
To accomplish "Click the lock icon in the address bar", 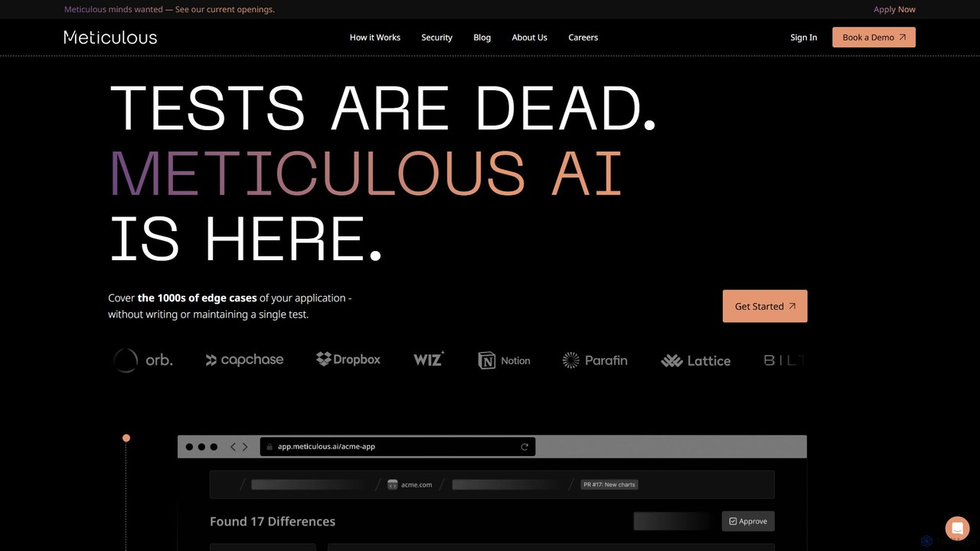I will click(x=269, y=447).
